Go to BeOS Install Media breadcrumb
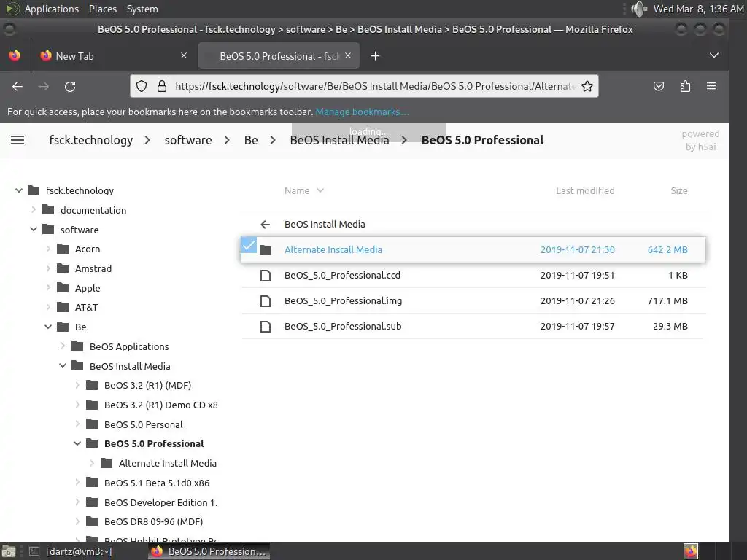The height and width of the screenshot is (560, 747). (x=340, y=140)
